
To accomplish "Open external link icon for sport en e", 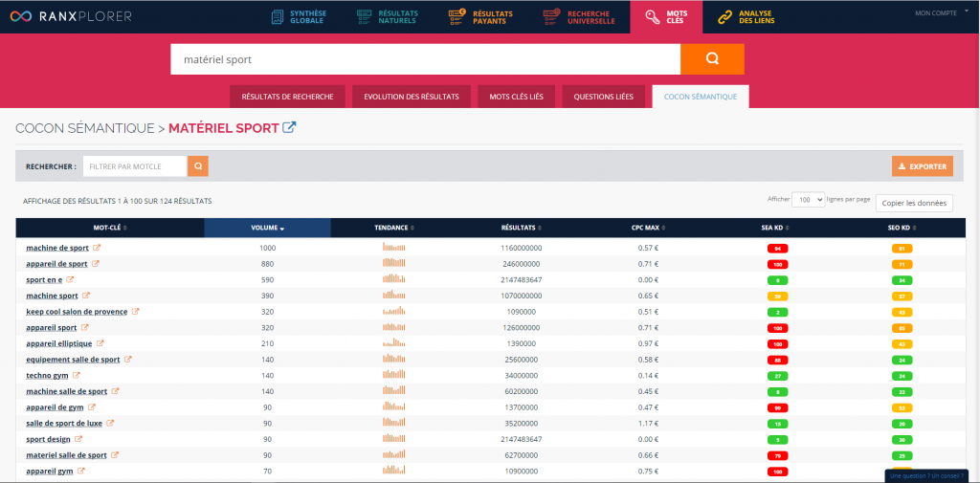I will (x=71, y=279).
